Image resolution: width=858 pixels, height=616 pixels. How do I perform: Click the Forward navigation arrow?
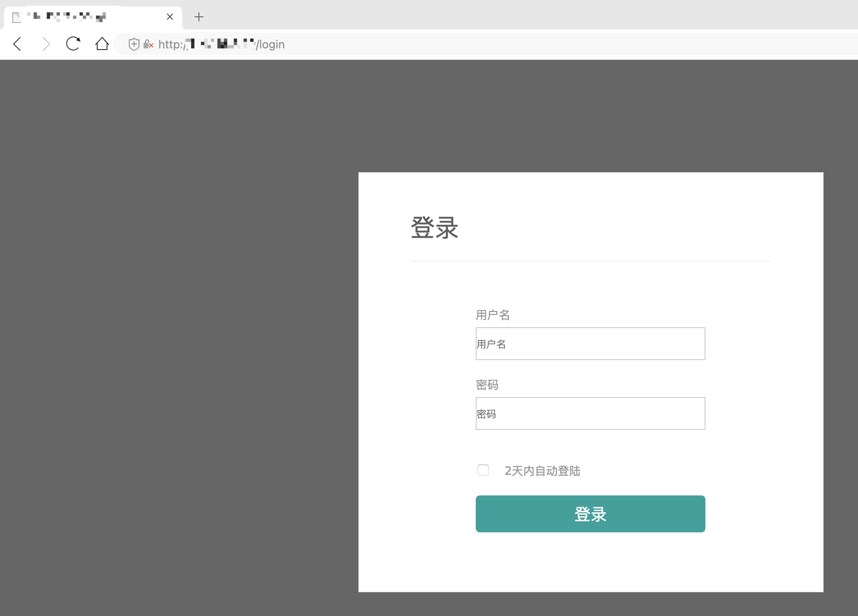[x=46, y=44]
